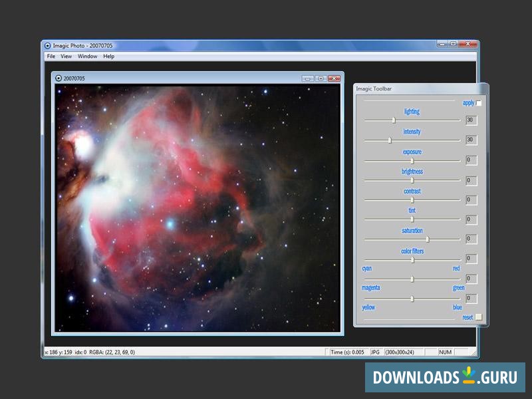The width and height of the screenshot is (532, 399).
Task: Click the 'red' label
Action: (x=456, y=269)
